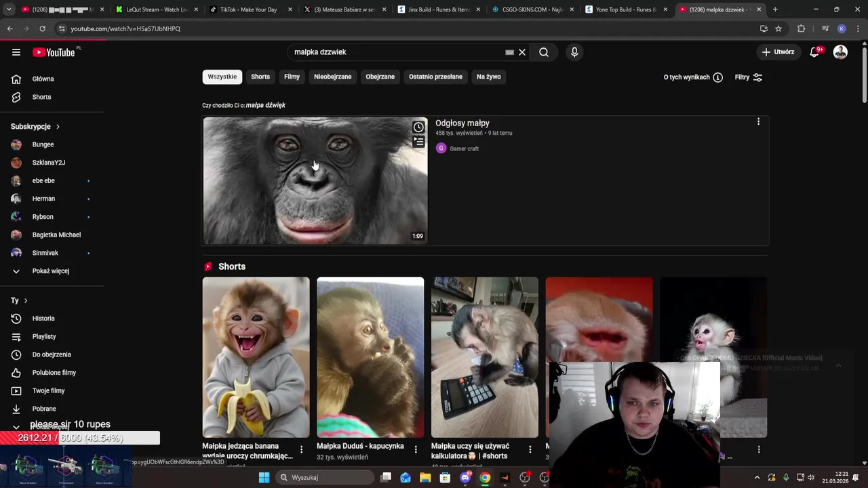Reload the page
The width and height of the screenshot is (868, 488).
point(42,28)
